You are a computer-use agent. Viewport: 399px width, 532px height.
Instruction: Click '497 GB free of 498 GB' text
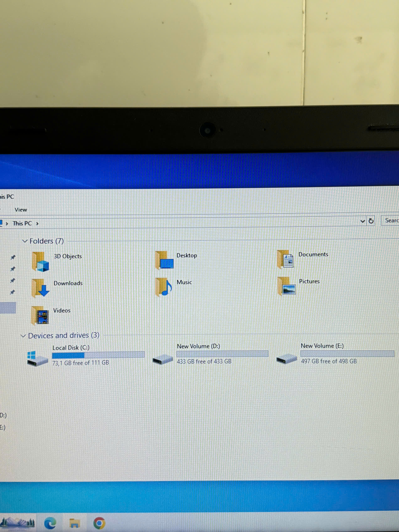329,361
